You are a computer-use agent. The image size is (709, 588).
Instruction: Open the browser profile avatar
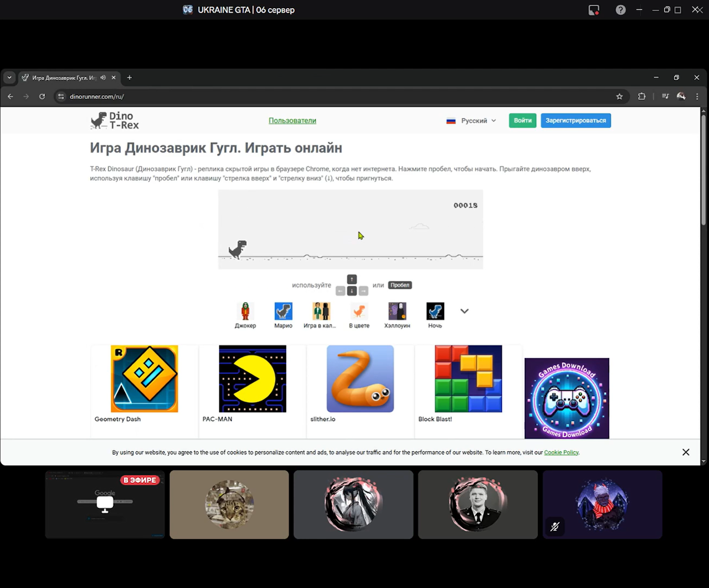pos(681,96)
